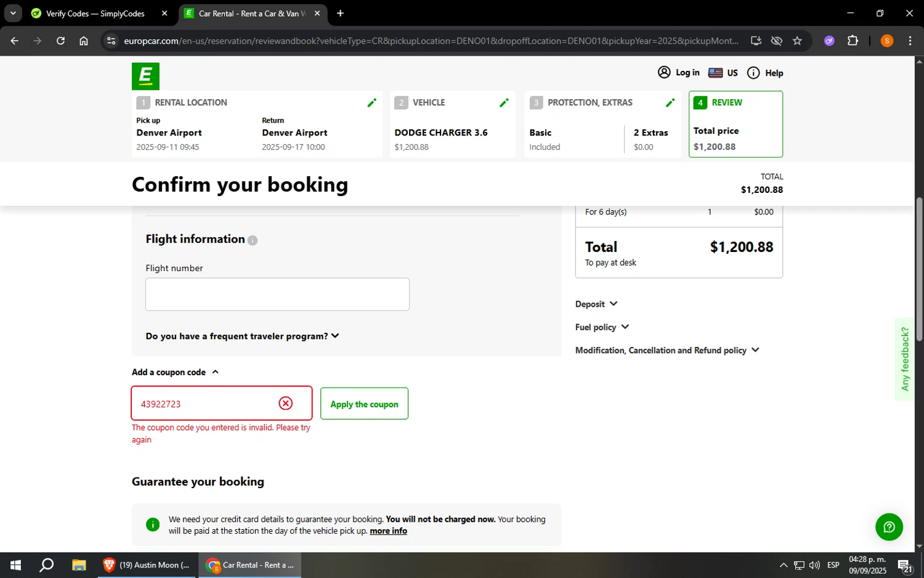The width and height of the screenshot is (924, 578).
Task: Collapse Add a coupon code section
Action: click(175, 372)
